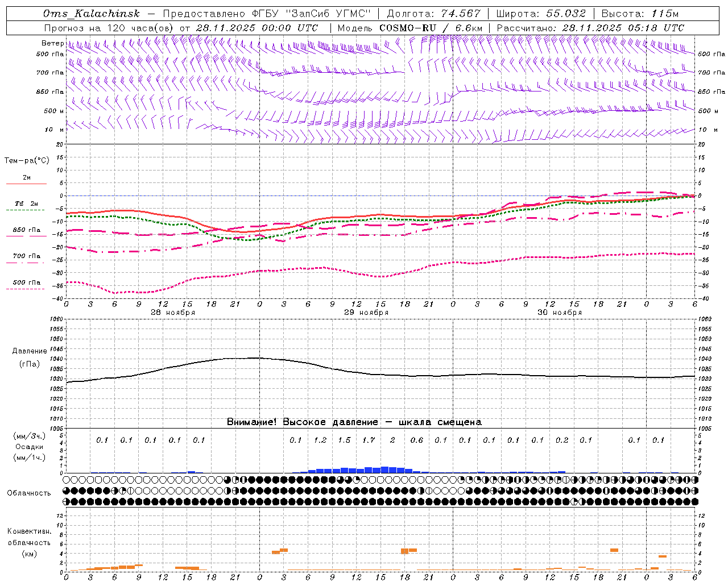Click the "Тем-ра(°C)" axis label

coord(27,160)
